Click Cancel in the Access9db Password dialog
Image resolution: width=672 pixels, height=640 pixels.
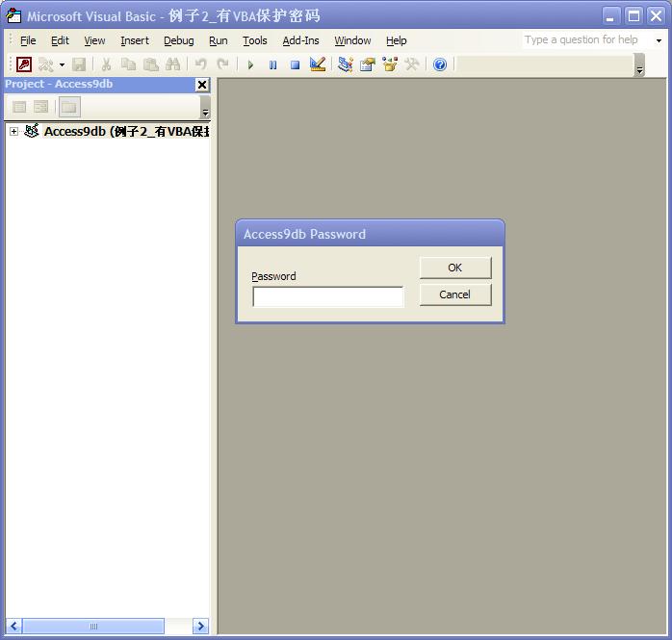coord(455,294)
